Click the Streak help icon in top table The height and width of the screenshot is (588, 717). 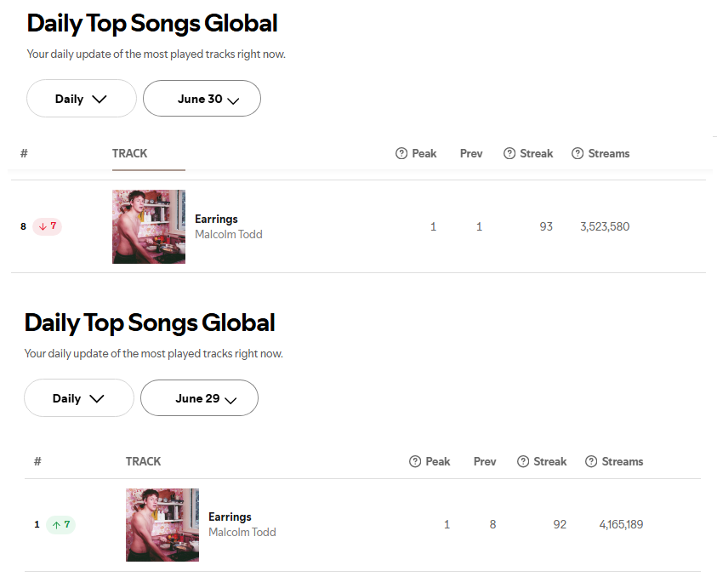pyautogui.click(x=509, y=153)
